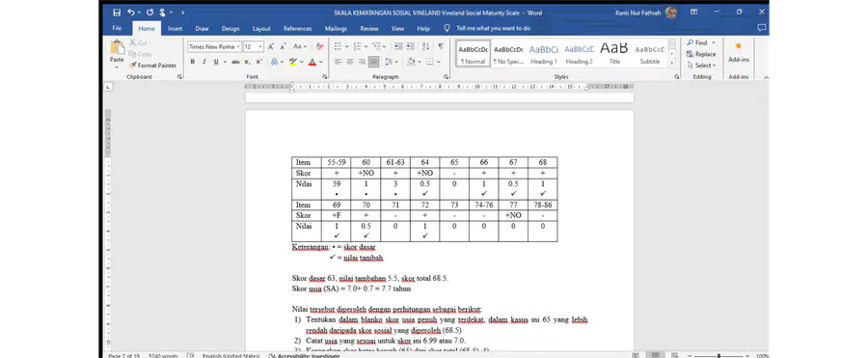Apply the Subtitle style
This screenshot has width=868, height=358.
pos(650,53)
